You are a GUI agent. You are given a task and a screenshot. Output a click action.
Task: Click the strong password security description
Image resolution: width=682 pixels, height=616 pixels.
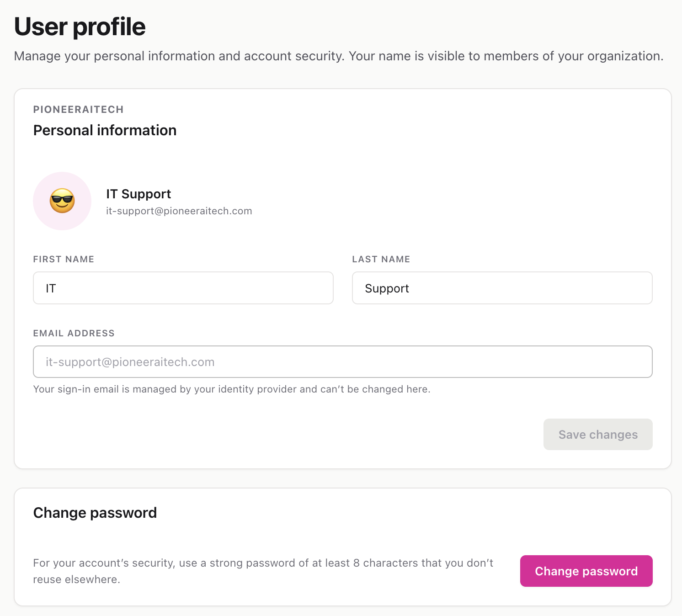point(263,571)
